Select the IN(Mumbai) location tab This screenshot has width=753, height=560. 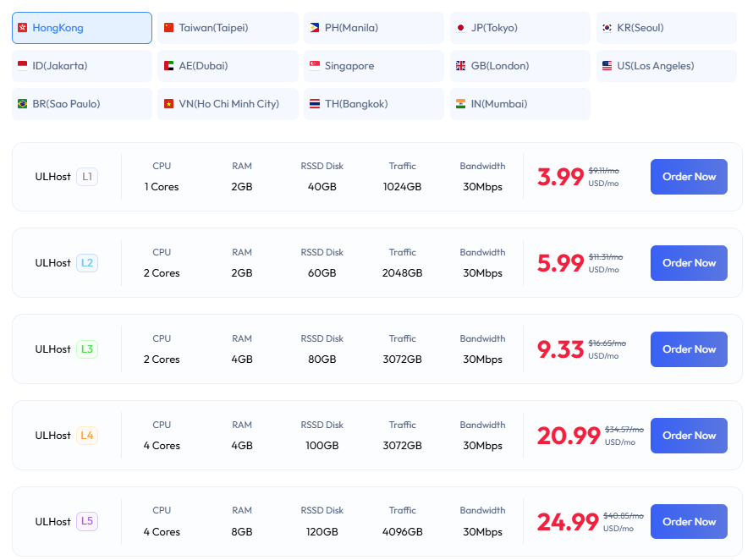click(519, 104)
